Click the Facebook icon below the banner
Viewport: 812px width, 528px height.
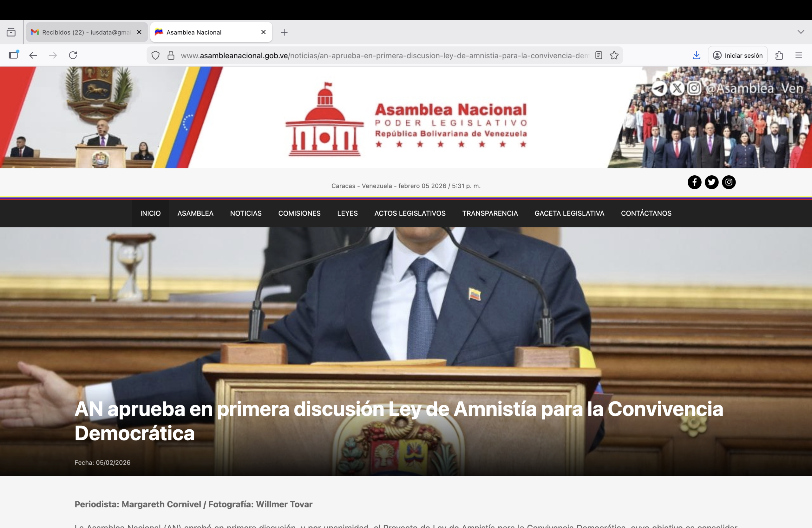694,182
